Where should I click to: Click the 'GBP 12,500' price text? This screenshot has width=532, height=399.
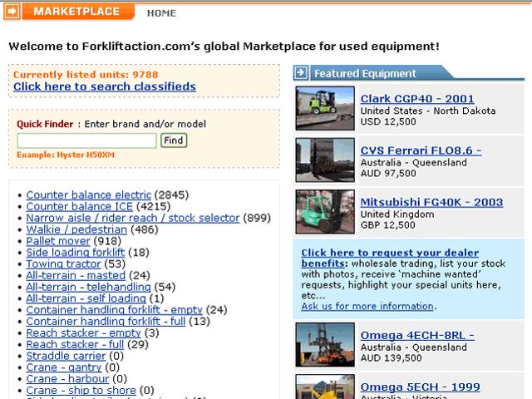(388, 225)
